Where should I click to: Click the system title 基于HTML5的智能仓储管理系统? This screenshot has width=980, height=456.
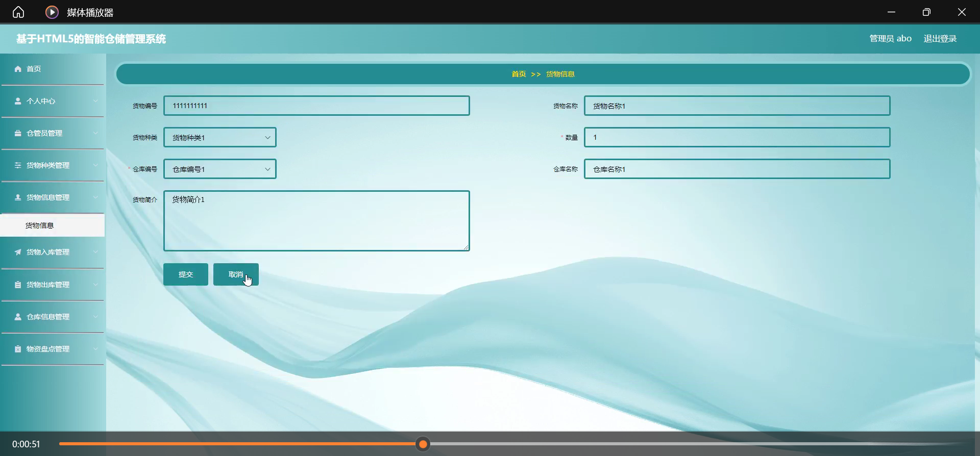point(91,39)
